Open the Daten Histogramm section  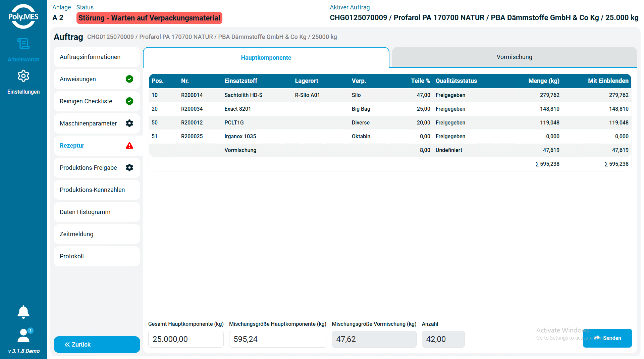click(97, 212)
